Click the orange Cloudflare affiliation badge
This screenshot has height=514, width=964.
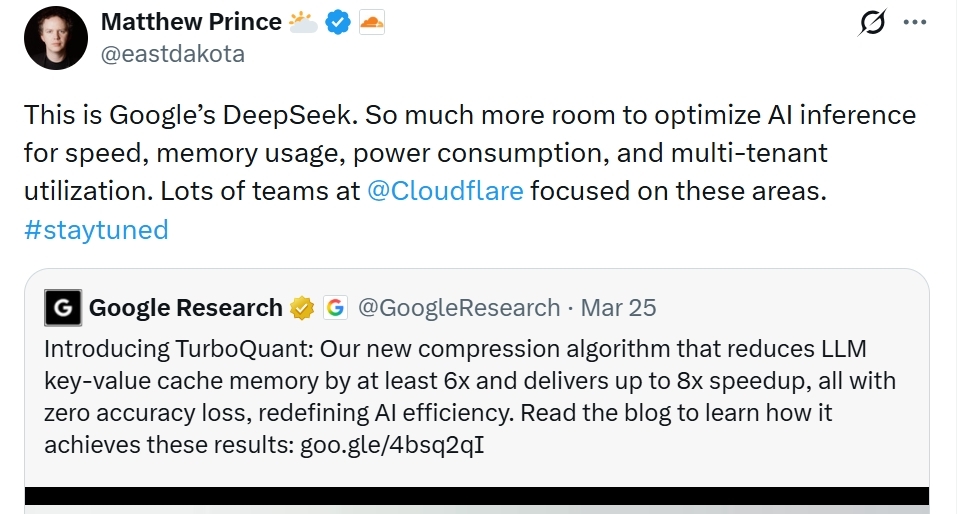[371, 23]
